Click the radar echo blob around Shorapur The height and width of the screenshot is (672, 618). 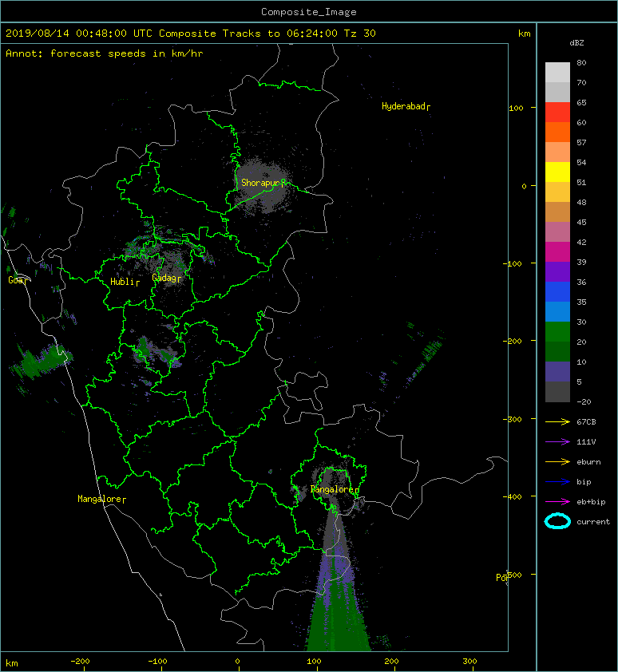coord(263,185)
